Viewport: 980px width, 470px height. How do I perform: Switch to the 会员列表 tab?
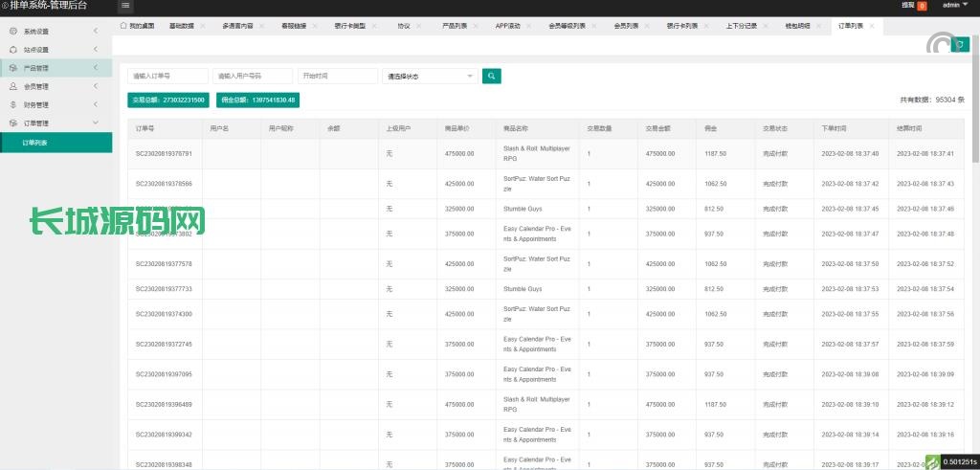point(628,26)
